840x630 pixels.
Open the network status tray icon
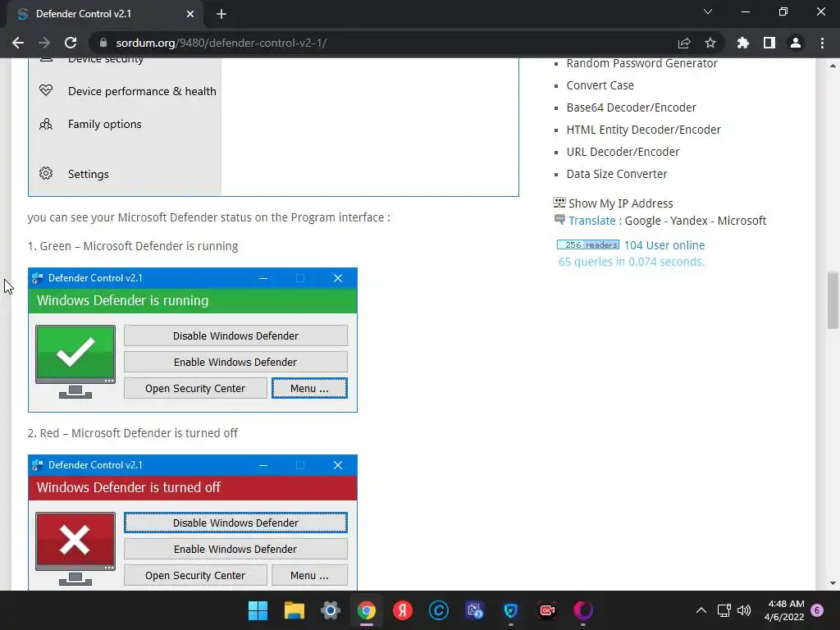tap(724, 610)
